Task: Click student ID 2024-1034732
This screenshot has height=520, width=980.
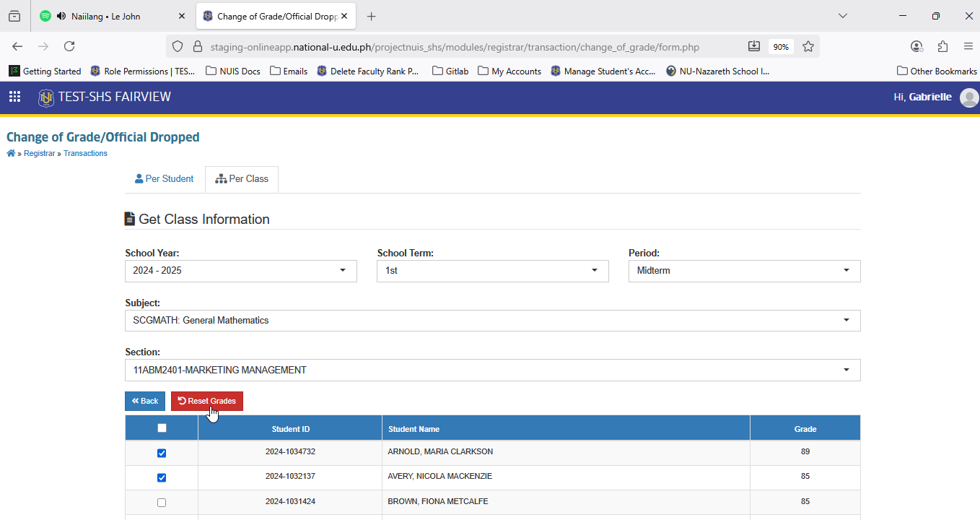Action: pos(290,451)
